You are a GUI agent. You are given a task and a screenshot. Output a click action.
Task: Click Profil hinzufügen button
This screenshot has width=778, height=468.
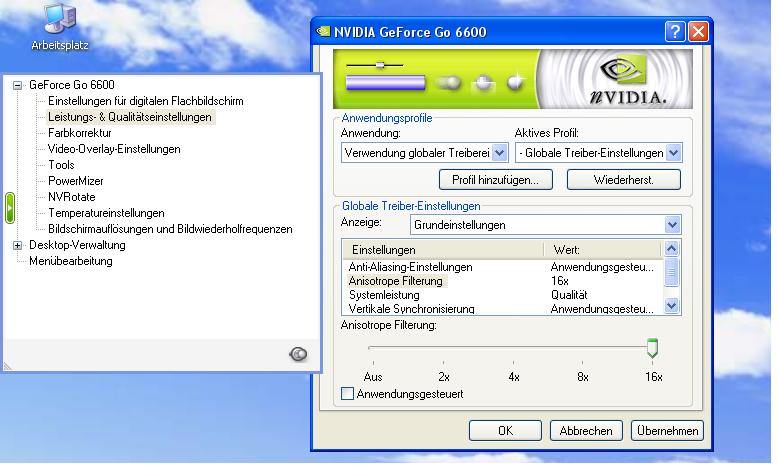pyautogui.click(x=496, y=180)
